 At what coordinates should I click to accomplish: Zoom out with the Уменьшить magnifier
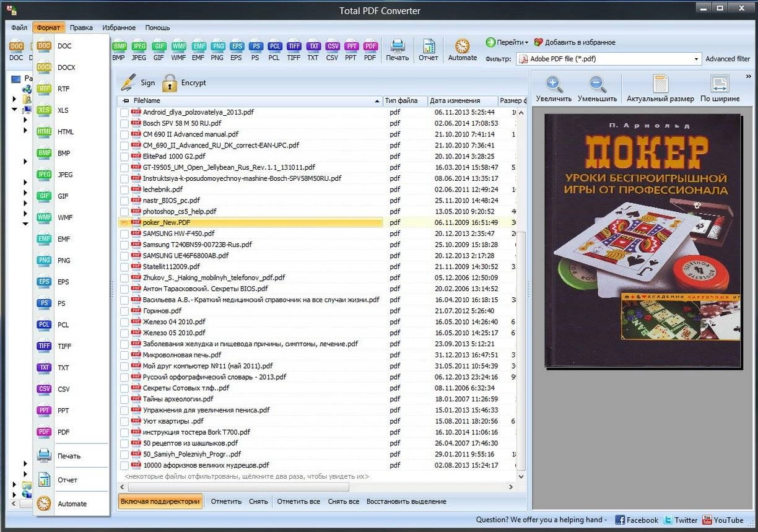point(598,89)
